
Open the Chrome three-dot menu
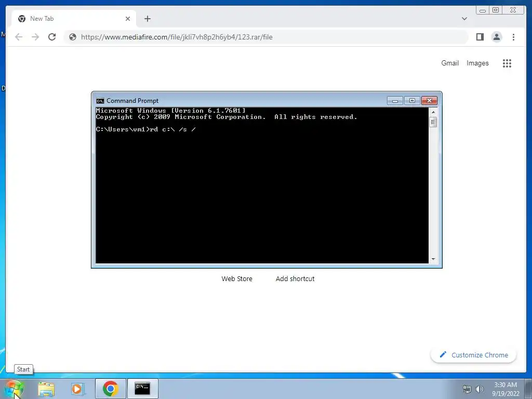(x=513, y=37)
